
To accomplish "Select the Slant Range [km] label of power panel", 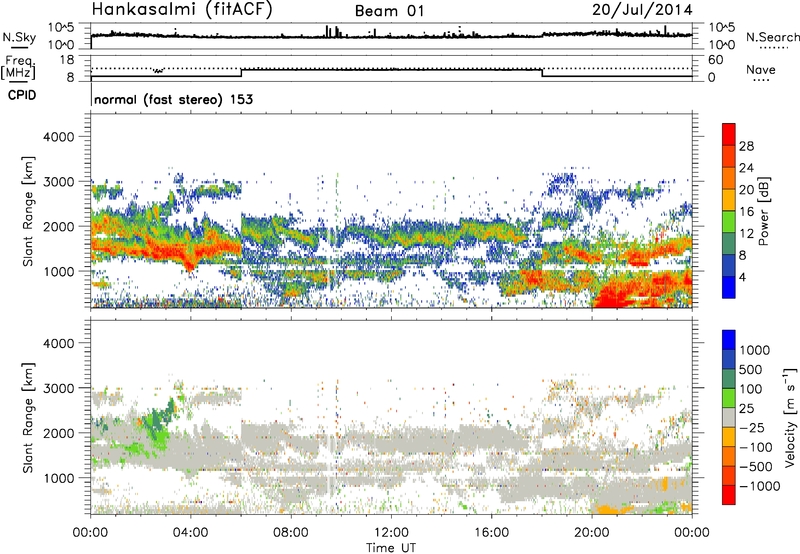I will (28, 211).
